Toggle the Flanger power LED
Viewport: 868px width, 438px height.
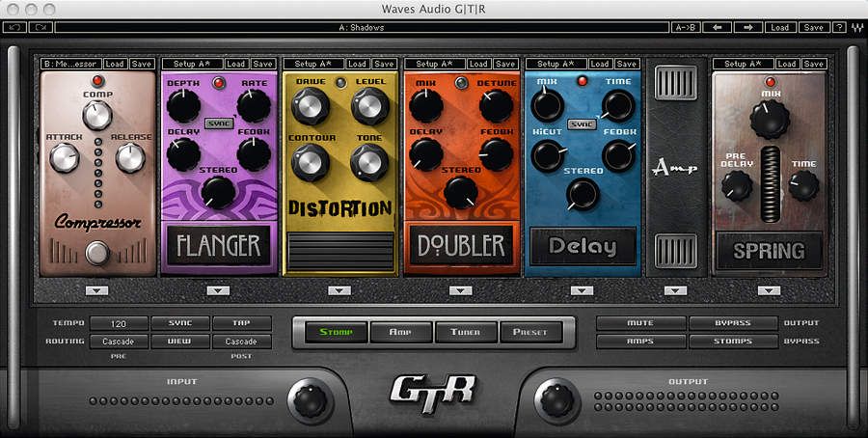coord(219,83)
